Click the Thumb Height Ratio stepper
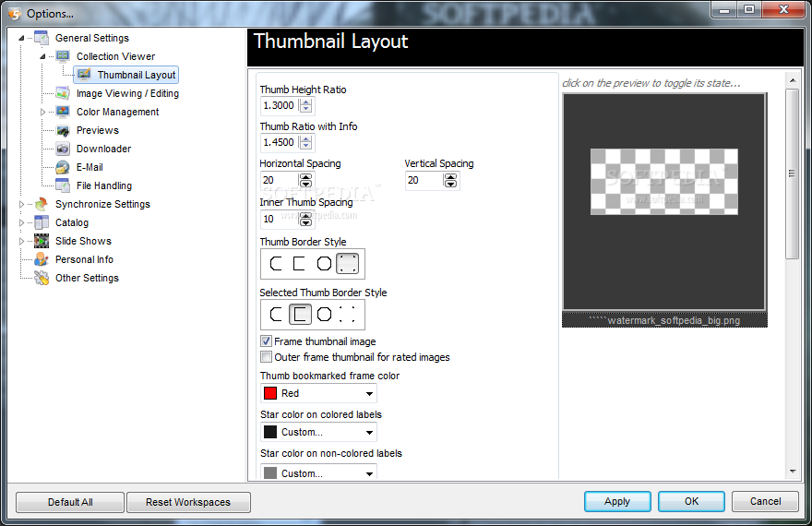This screenshot has height=526, width=812. [x=306, y=105]
